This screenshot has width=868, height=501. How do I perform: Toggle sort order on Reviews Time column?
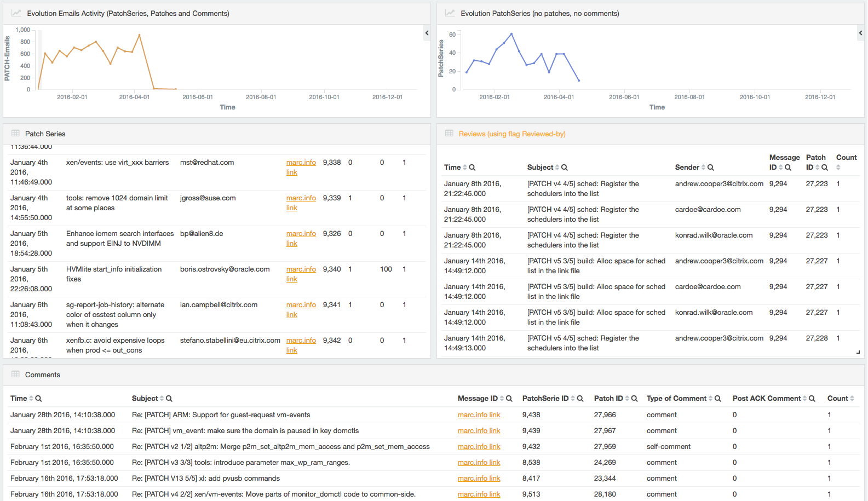(x=465, y=168)
